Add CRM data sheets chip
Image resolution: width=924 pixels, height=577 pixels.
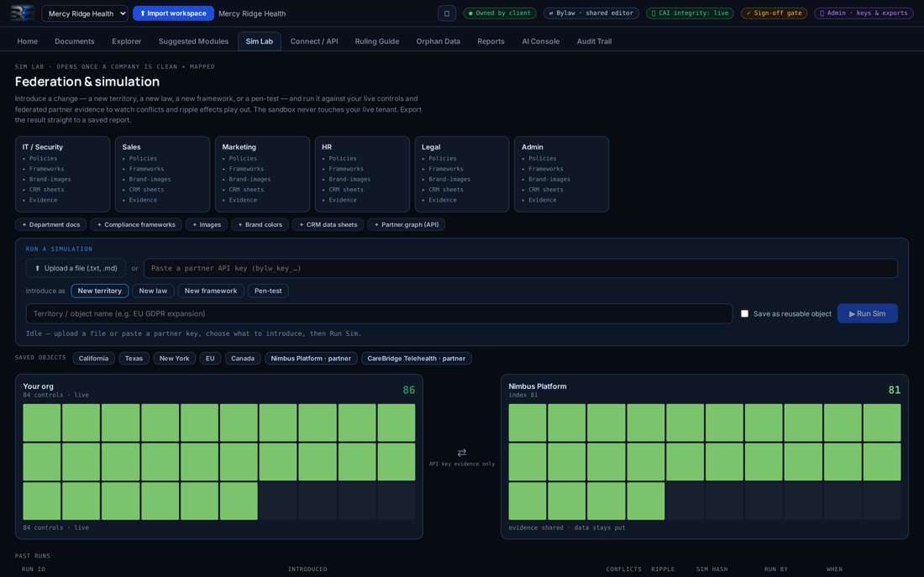[328, 224]
